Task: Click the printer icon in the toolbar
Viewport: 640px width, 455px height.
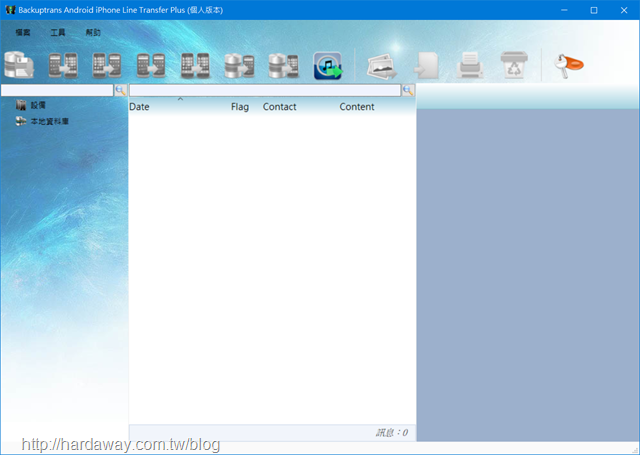Action: (x=470, y=65)
